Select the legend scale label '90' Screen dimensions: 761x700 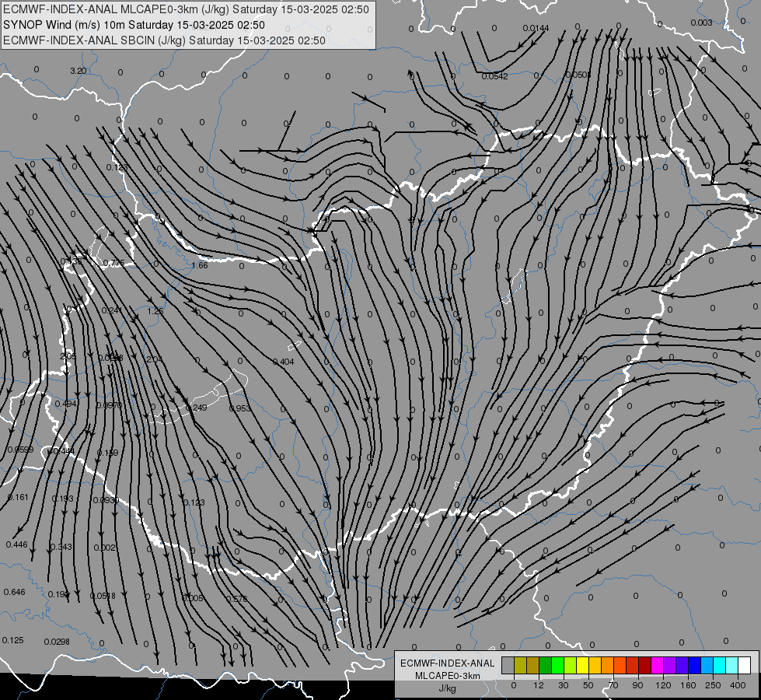(x=637, y=685)
